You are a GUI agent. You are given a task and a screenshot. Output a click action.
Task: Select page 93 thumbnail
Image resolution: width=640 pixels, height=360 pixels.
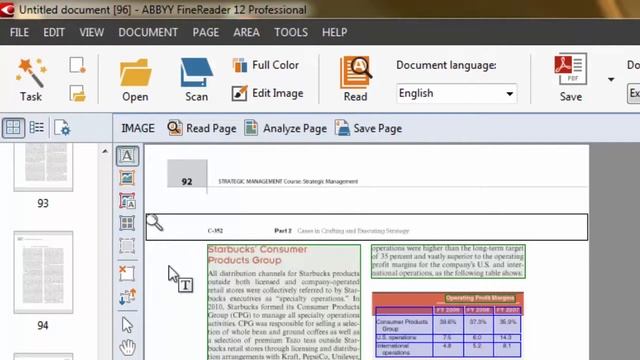pos(43,167)
